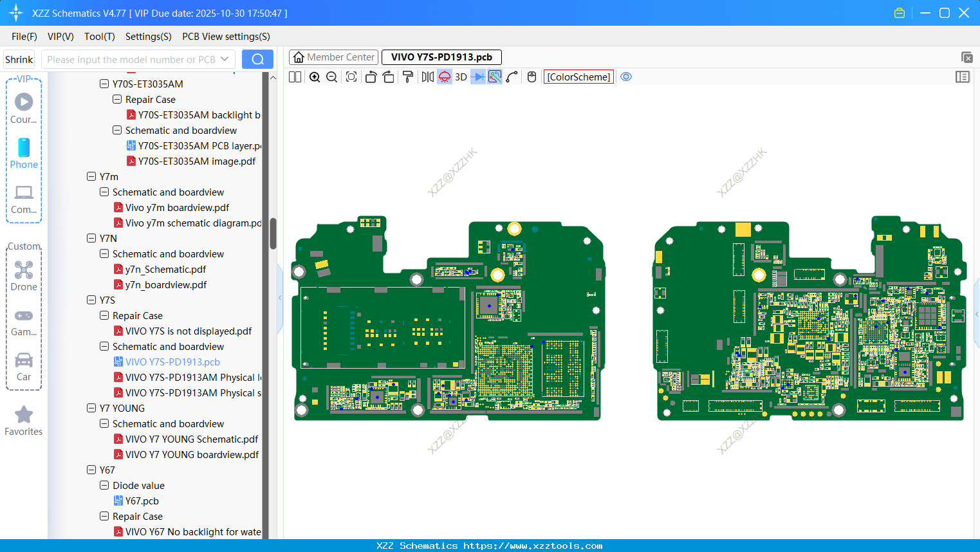Toggle the red lamp highlight icon
The image size is (980, 552).
pyautogui.click(x=445, y=77)
